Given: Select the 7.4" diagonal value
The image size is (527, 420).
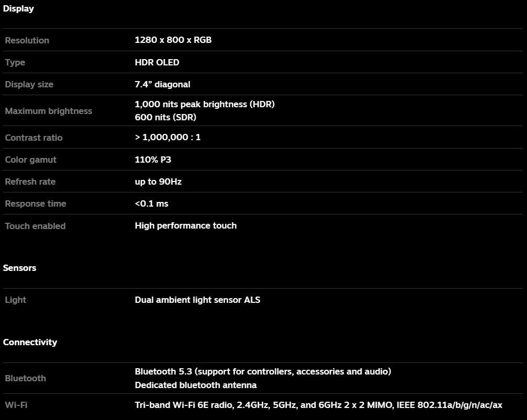Looking at the screenshot, I should point(162,84).
